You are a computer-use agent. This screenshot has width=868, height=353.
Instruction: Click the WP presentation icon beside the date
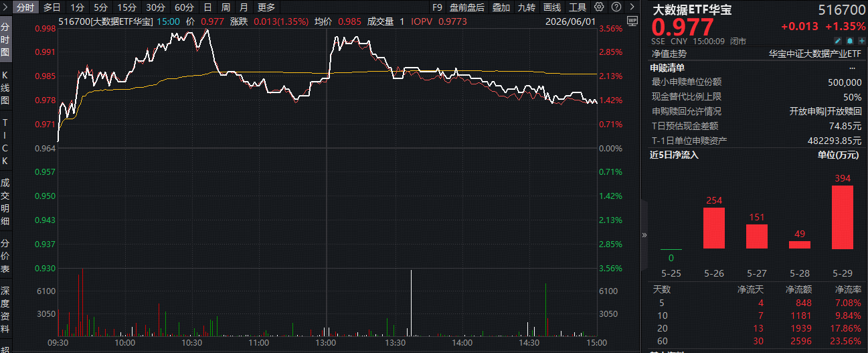(x=632, y=21)
